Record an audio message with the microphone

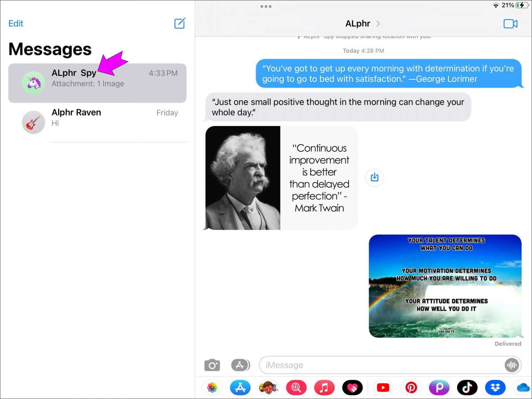point(512,365)
